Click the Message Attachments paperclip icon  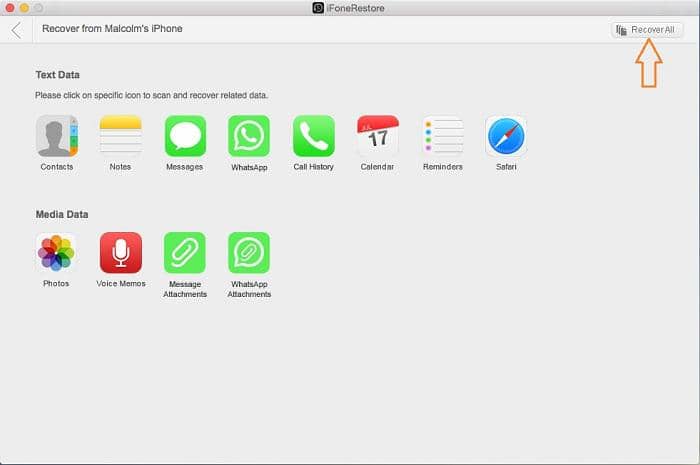[185, 253]
